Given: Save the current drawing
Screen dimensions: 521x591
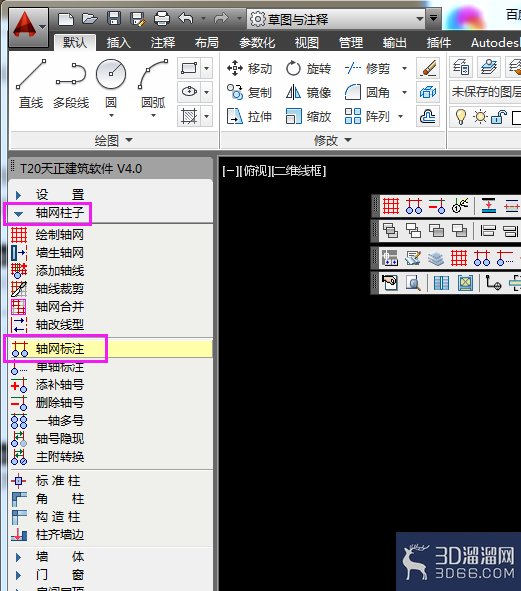Looking at the screenshot, I should tap(114, 18).
